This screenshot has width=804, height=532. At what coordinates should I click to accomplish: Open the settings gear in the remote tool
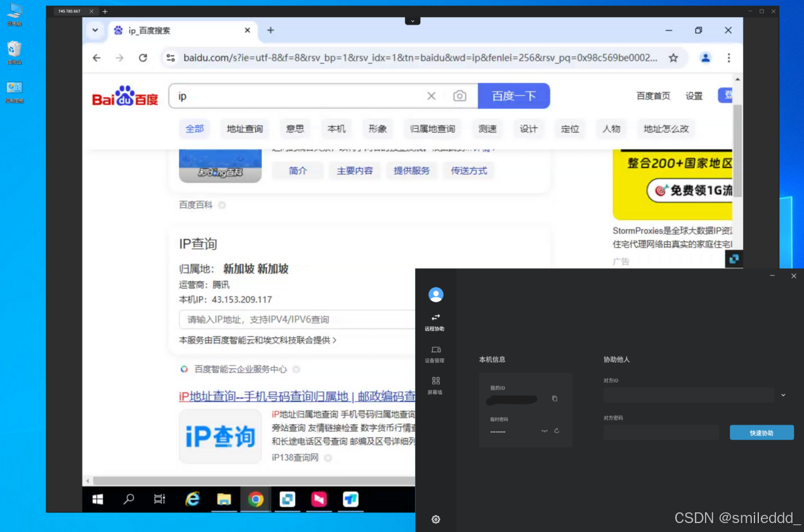pyautogui.click(x=436, y=519)
